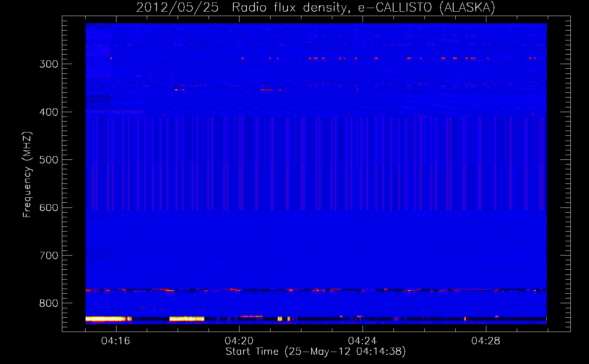The width and height of the screenshot is (589, 364).
Task: Click the 04:24 time tick label
Action: (363, 341)
